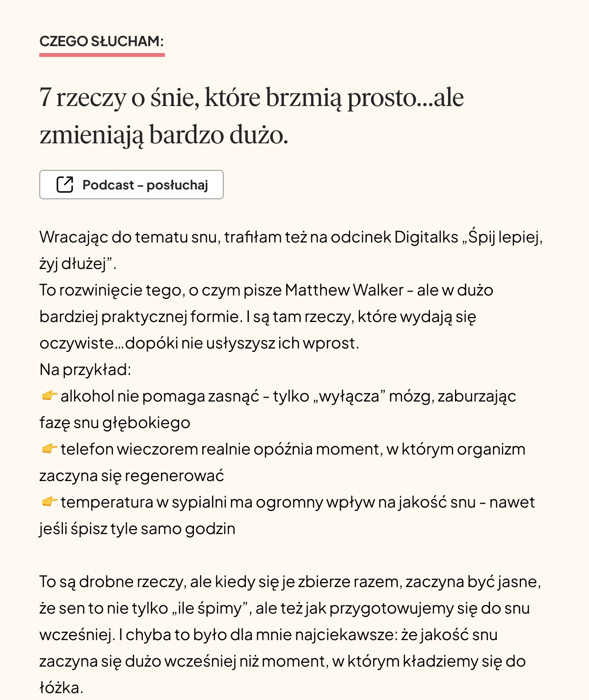Click the pointing hand emoji before "temperatura"
Image resolution: width=589 pixels, height=700 pixels.
(x=49, y=502)
